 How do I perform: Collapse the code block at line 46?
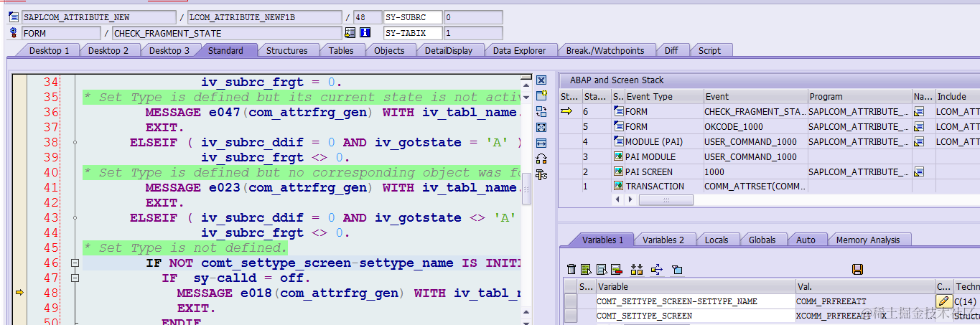pyautogui.click(x=75, y=263)
